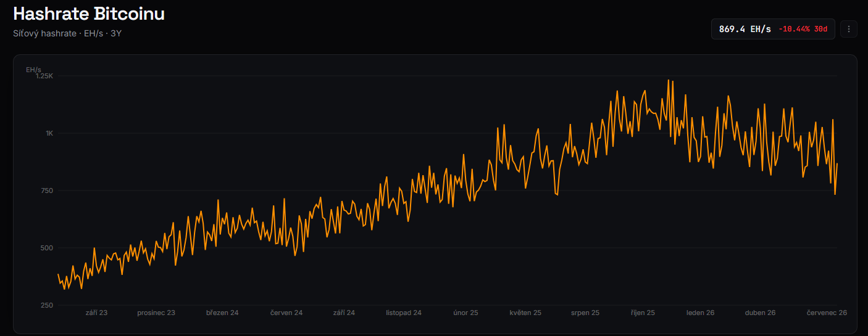Image resolution: width=868 pixels, height=336 pixels.
Task: Click the srpen 25 x-axis label
Action: click(585, 313)
